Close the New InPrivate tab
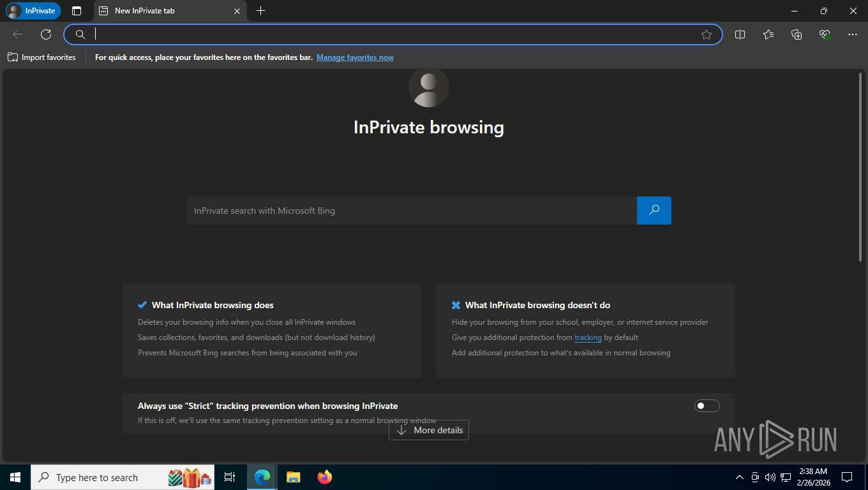Screen dimensions: 868x490 237,11
